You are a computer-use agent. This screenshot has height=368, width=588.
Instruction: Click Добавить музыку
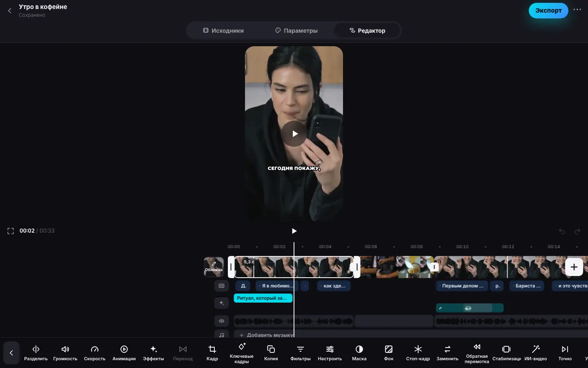[x=266, y=335]
